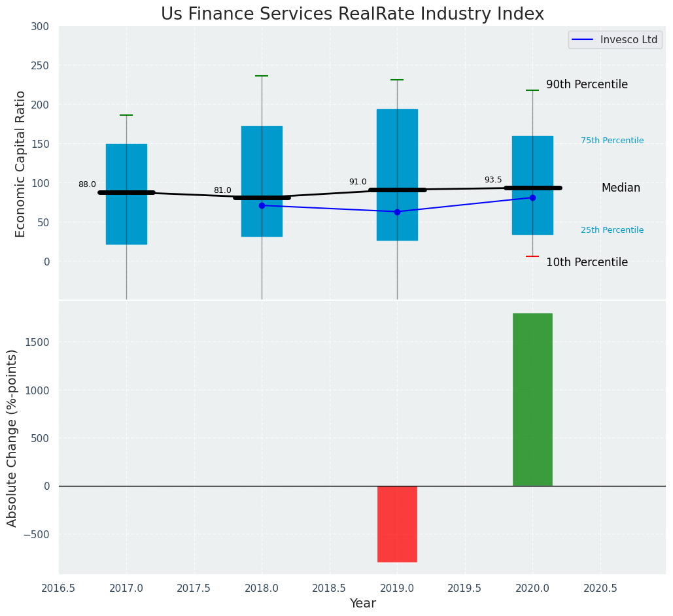The image size is (673, 616).
Task: Select the red 2019 negative change bar
Action: coord(397,524)
